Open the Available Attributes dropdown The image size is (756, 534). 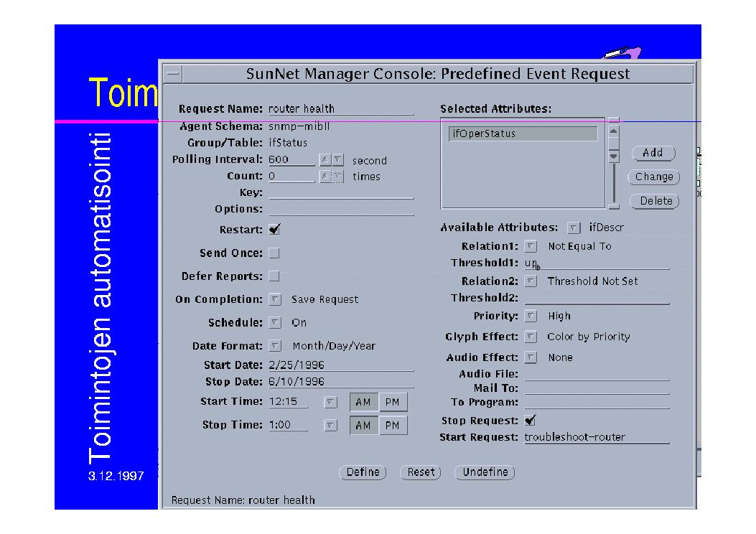(573, 228)
